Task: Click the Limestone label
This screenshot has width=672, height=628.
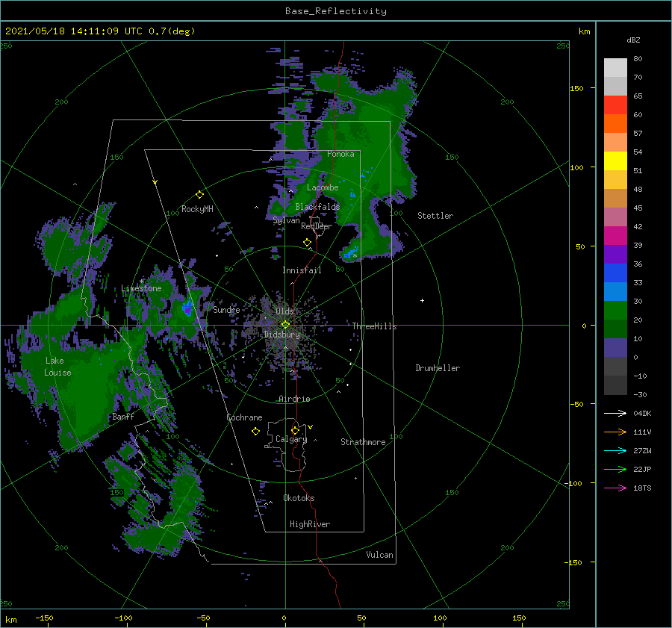Action: click(x=141, y=288)
